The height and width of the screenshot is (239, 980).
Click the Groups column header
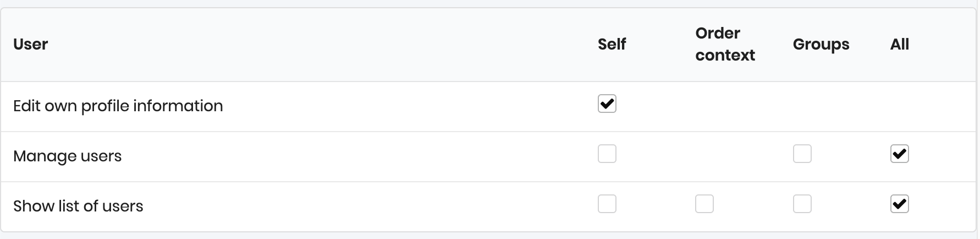pos(821,45)
